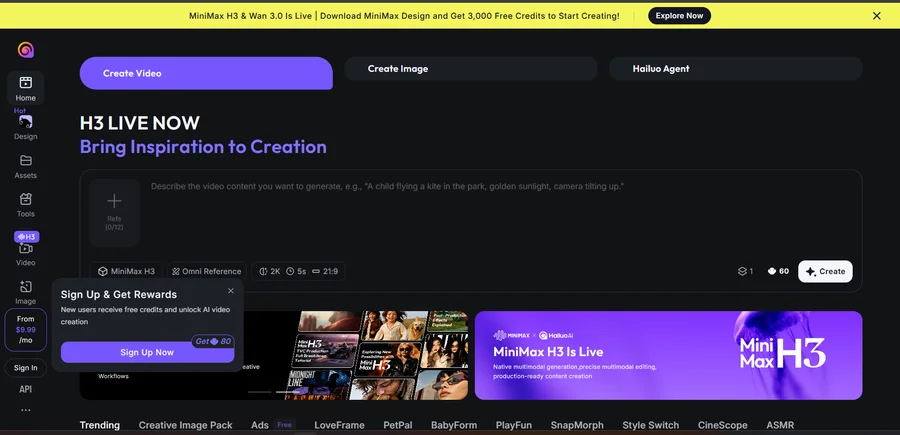Open the video collage promo banner
This screenshot has width=900, height=435.
click(356, 355)
